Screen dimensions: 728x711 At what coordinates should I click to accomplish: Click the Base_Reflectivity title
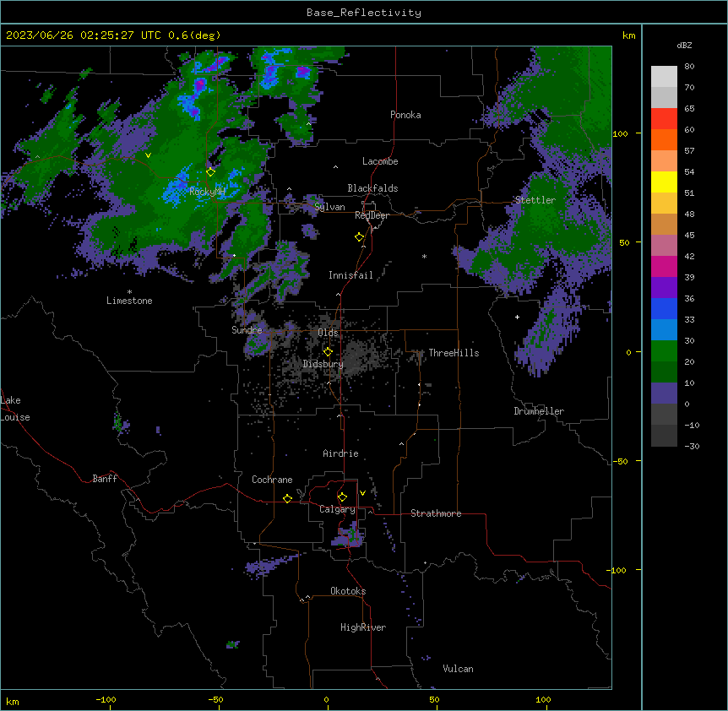(x=364, y=13)
